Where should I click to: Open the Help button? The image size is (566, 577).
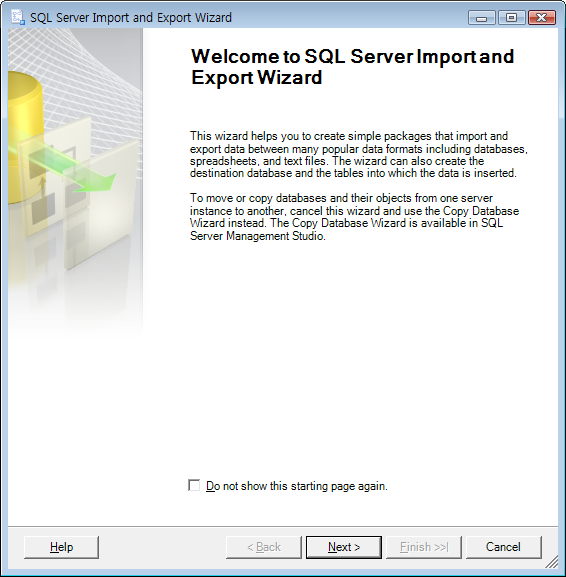tap(61, 547)
